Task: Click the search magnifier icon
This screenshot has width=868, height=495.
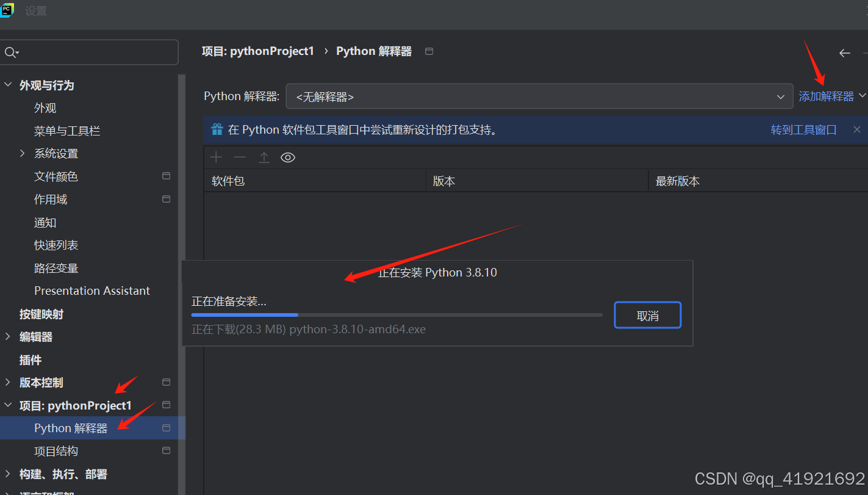Action: (10, 52)
